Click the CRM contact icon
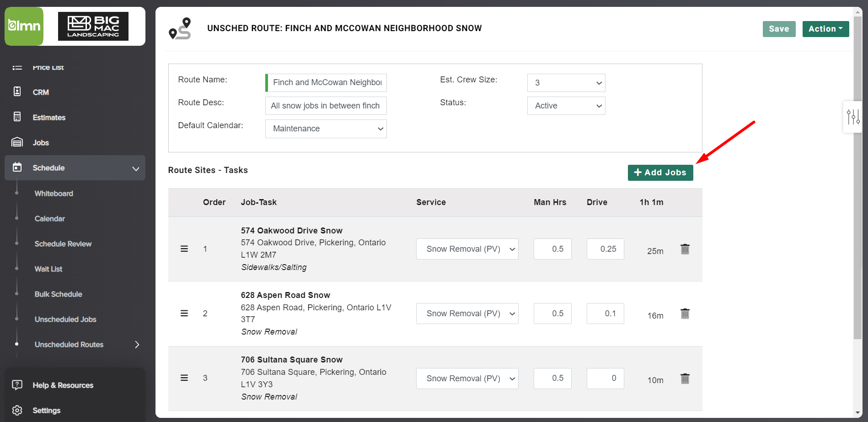 pos(17,92)
